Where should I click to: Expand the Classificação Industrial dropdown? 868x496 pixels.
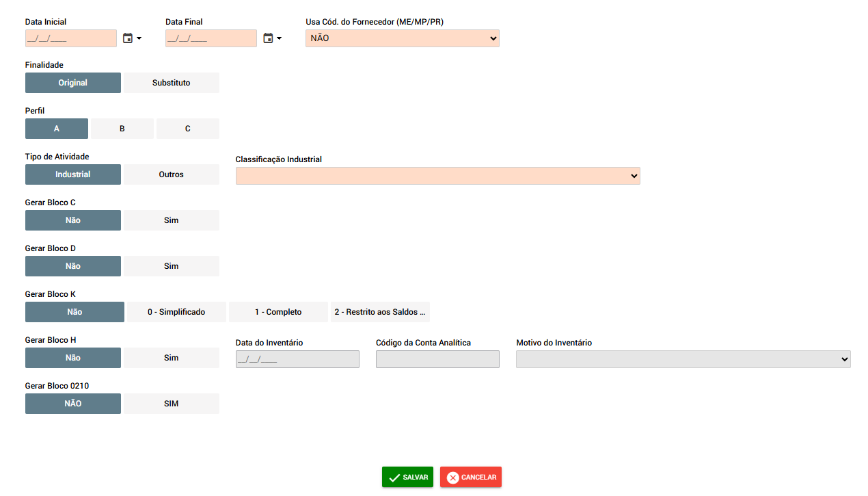point(437,176)
